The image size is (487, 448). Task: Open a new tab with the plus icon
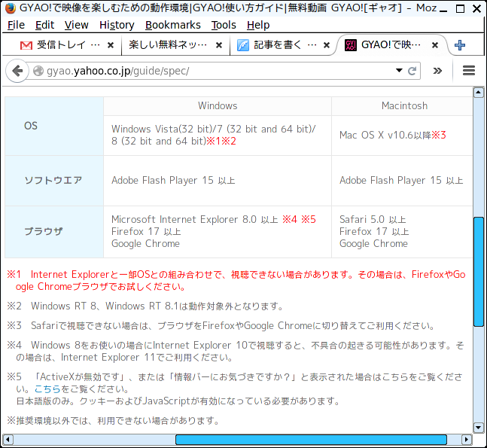click(x=460, y=45)
